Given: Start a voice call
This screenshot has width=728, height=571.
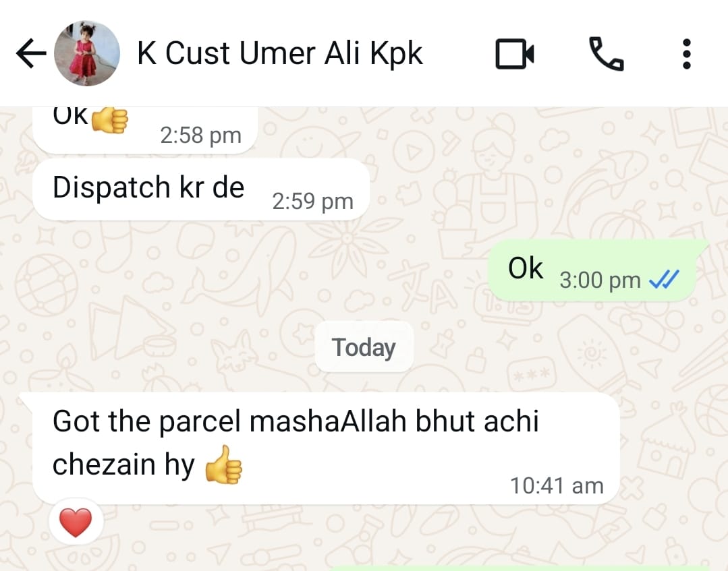Looking at the screenshot, I should tap(607, 54).
